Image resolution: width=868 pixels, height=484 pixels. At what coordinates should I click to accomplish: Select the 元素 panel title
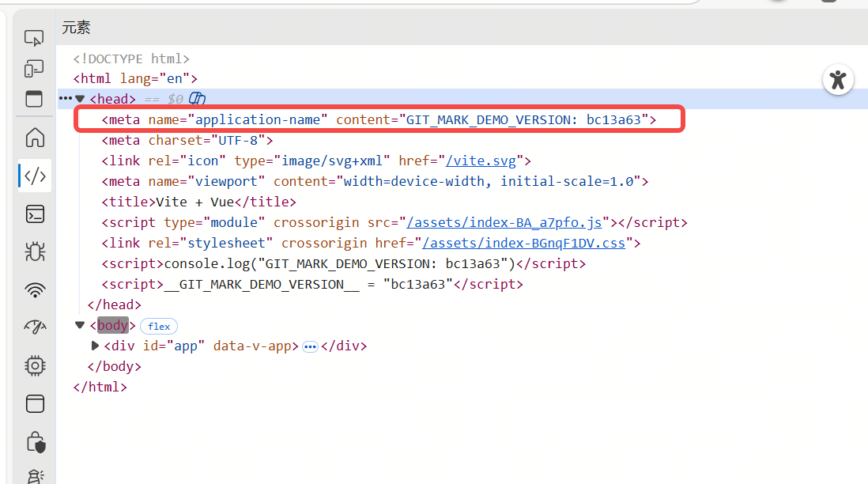pyautogui.click(x=76, y=28)
